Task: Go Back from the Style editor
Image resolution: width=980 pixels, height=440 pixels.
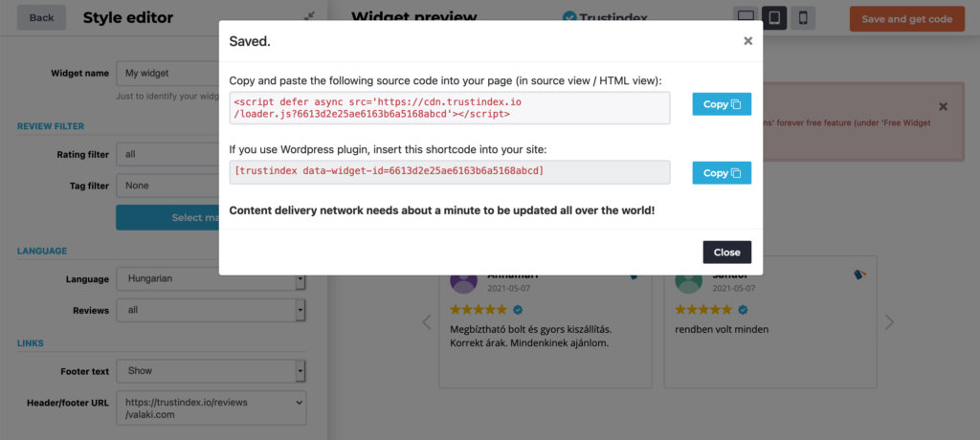Action: [x=42, y=17]
